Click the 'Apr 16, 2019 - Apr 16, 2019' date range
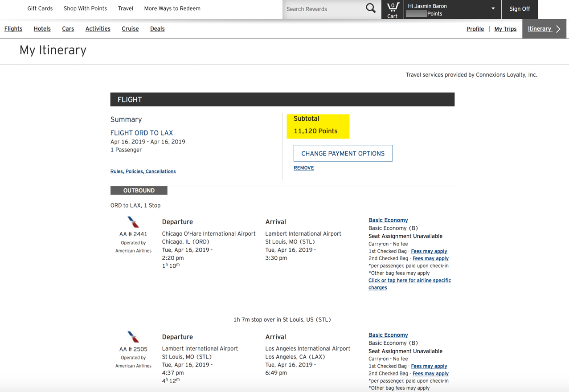The width and height of the screenshot is (569, 392). click(x=148, y=142)
